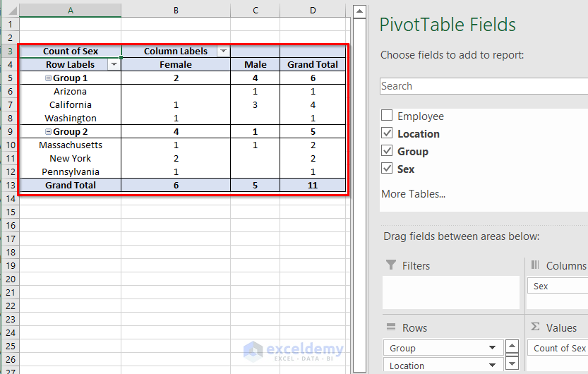Select the Massachusetts row label
The width and height of the screenshot is (588, 374).
click(70, 145)
